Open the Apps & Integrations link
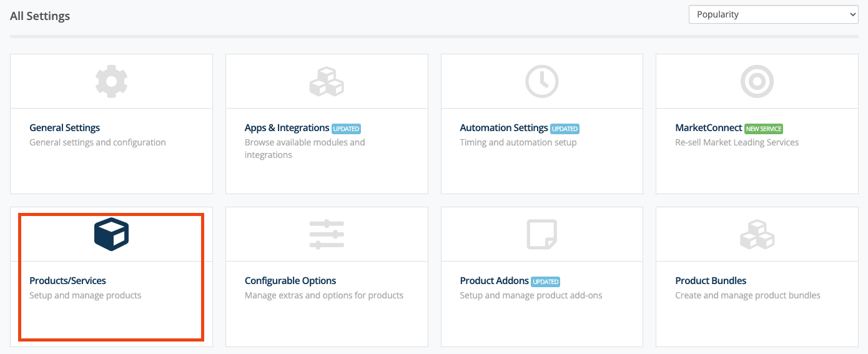This screenshot has height=354, width=868. pos(287,128)
